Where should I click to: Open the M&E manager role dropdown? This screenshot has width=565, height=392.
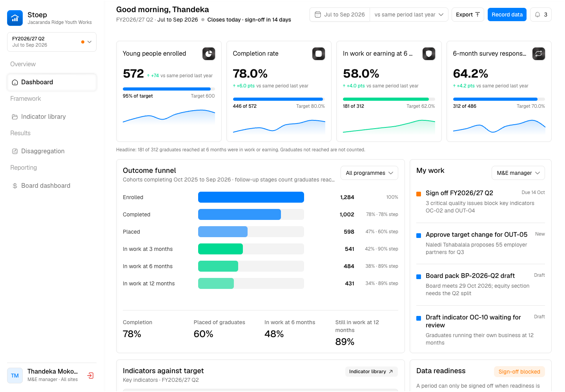coord(518,173)
